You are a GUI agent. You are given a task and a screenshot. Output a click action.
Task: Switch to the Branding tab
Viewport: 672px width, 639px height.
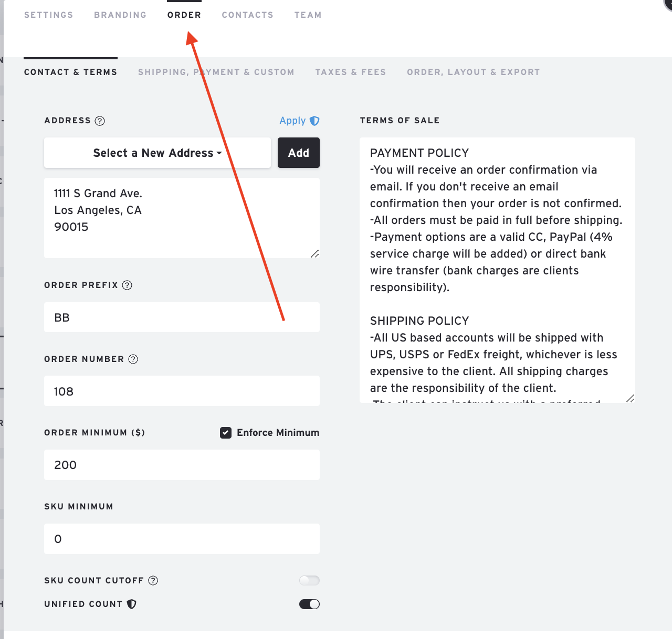point(120,15)
